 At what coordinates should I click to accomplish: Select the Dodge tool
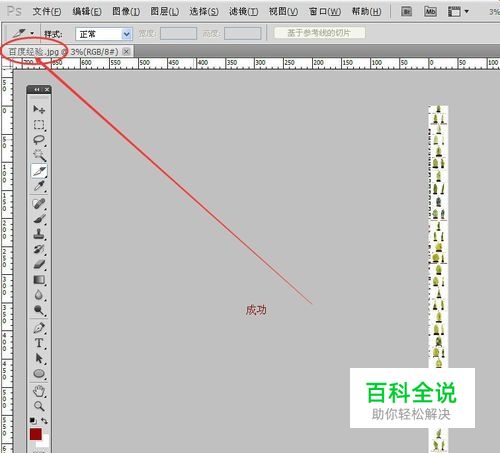coord(39,310)
